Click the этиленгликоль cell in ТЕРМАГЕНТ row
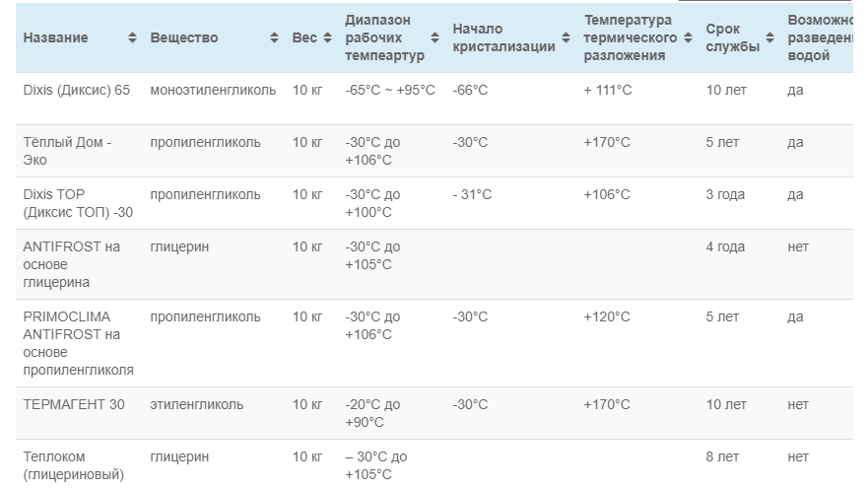868x489 pixels. (x=196, y=404)
